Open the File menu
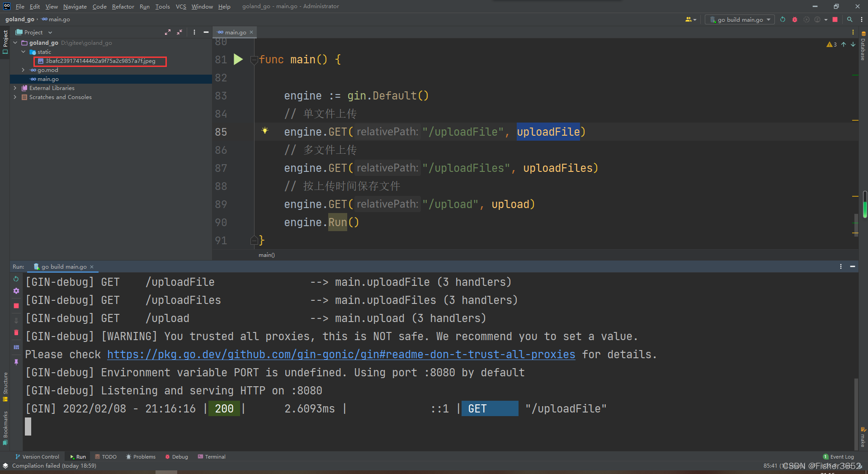The image size is (868, 474). 20,6
